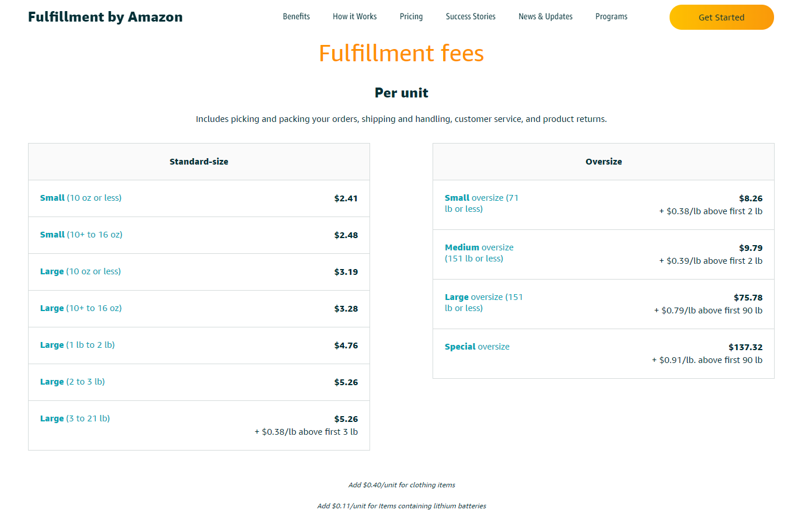This screenshot has height=520, width=812.
Task: Go to the Pricing nav item
Action: (x=412, y=16)
